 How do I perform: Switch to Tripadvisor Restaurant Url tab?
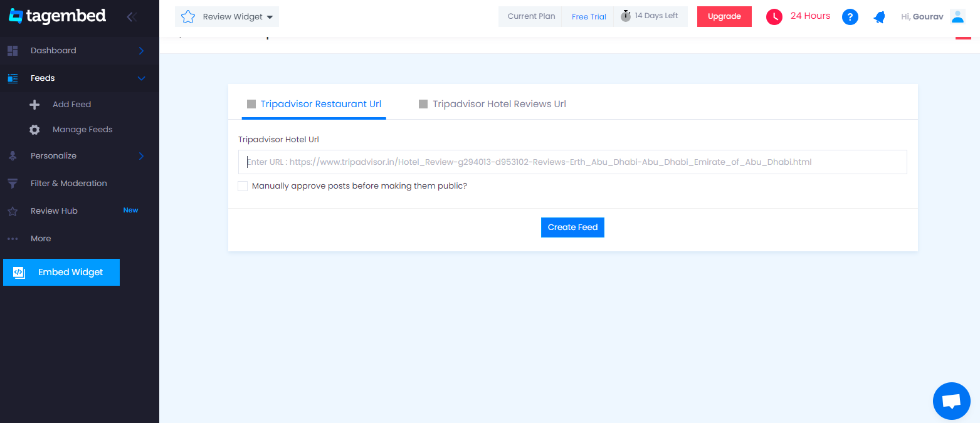coord(314,104)
